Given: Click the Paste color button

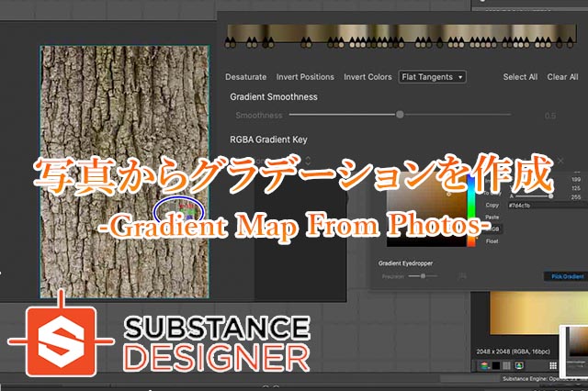Looking at the screenshot, I should pos(492,217).
